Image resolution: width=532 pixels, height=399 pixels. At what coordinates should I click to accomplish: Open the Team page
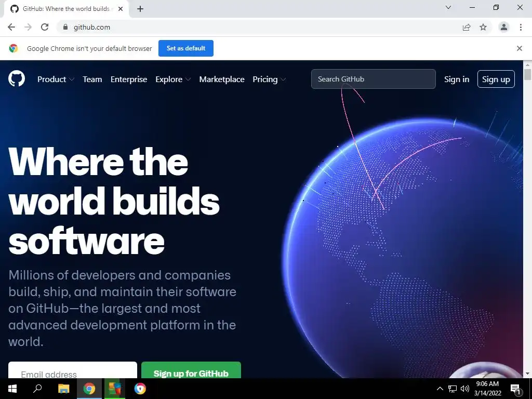[x=92, y=79]
